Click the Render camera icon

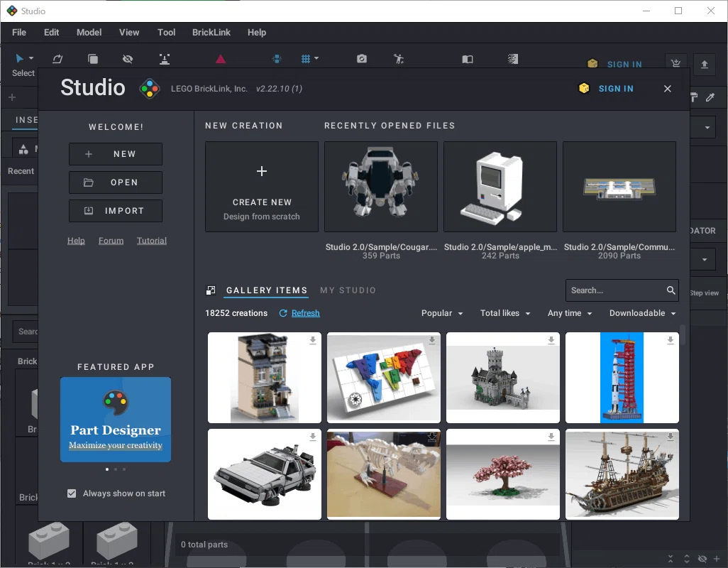(362, 58)
